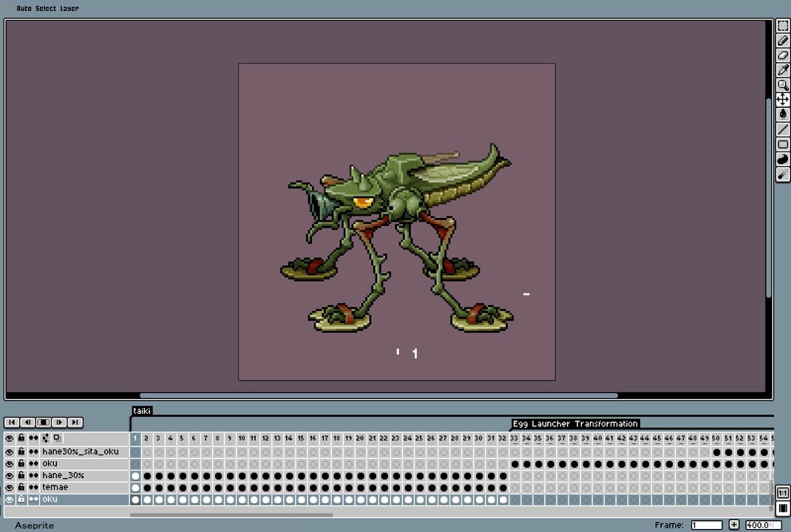Select the Blur spray tool
The height and width of the screenshot is (532, 791).
click(x=782, y=174)
